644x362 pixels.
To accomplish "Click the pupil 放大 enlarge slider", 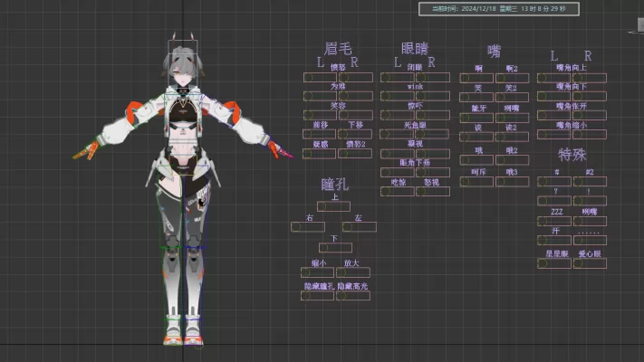I will click(x=341, y=272).
